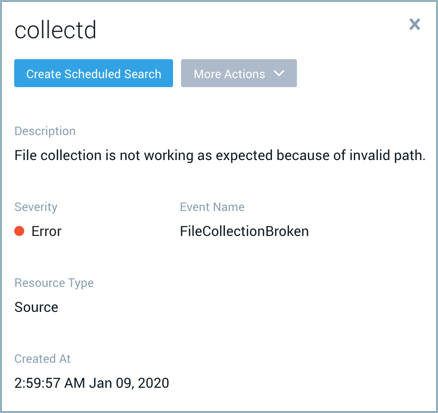Image resolution: width=438 pixels, height=413 pixels.
Task: Click the red Error severity dot
Action: pyautogui.click(x=19, y=231)
